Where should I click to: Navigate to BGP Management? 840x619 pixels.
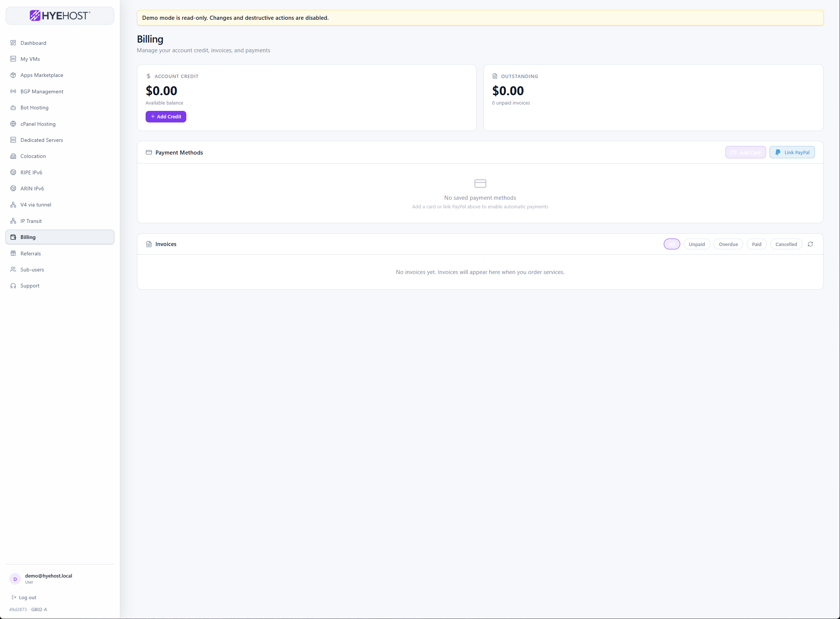pos(60,91)
